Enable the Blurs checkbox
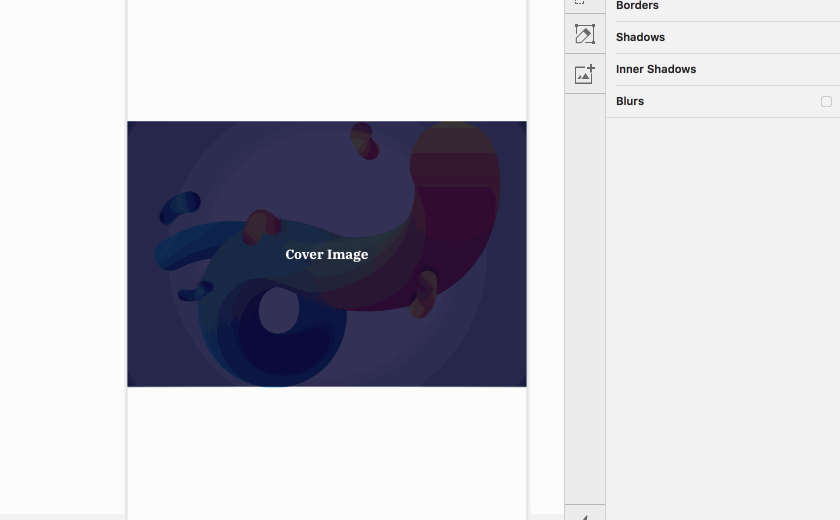The height and width of the screenshot is (520, 840). coord(826,101)
